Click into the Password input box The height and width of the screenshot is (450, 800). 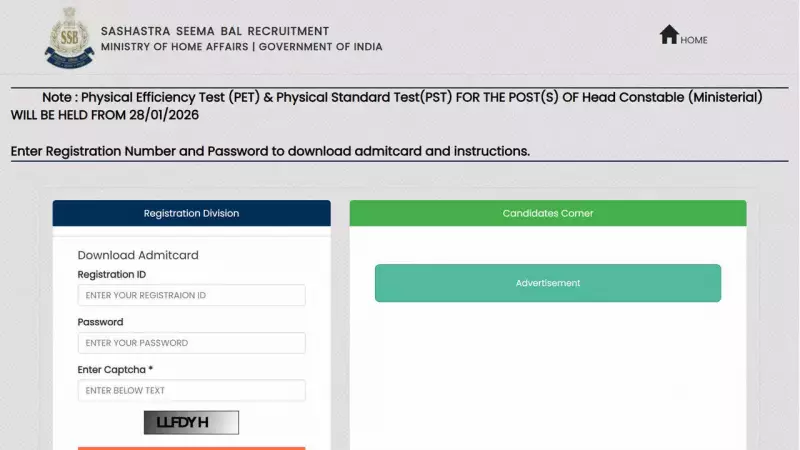[191, 343]
